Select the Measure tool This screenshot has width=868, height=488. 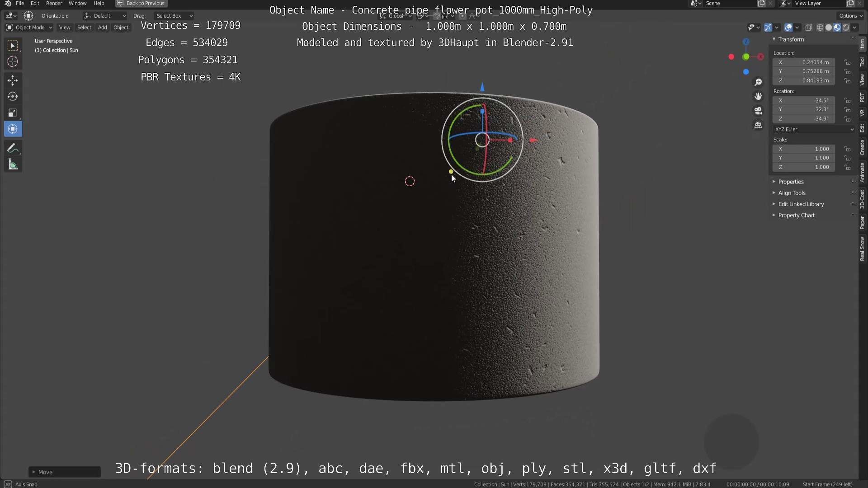coord(13,165)
